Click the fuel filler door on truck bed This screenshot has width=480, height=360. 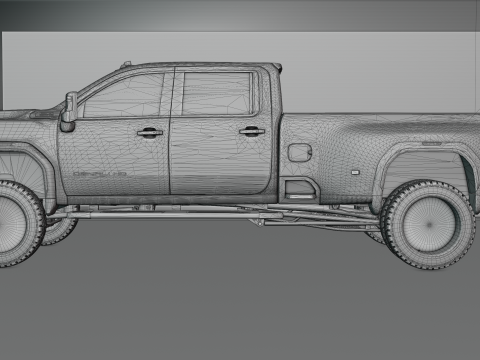[299, 153]
